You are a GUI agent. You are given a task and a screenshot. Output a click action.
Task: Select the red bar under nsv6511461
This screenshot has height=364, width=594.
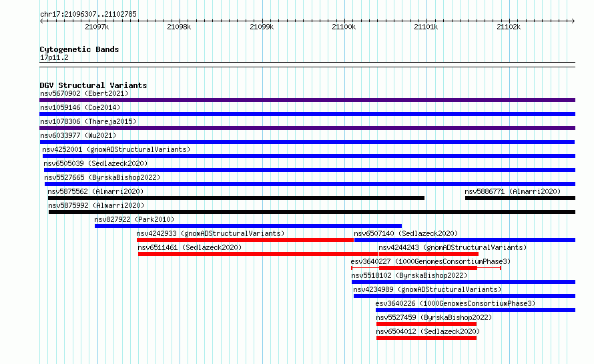pos(258,254)
